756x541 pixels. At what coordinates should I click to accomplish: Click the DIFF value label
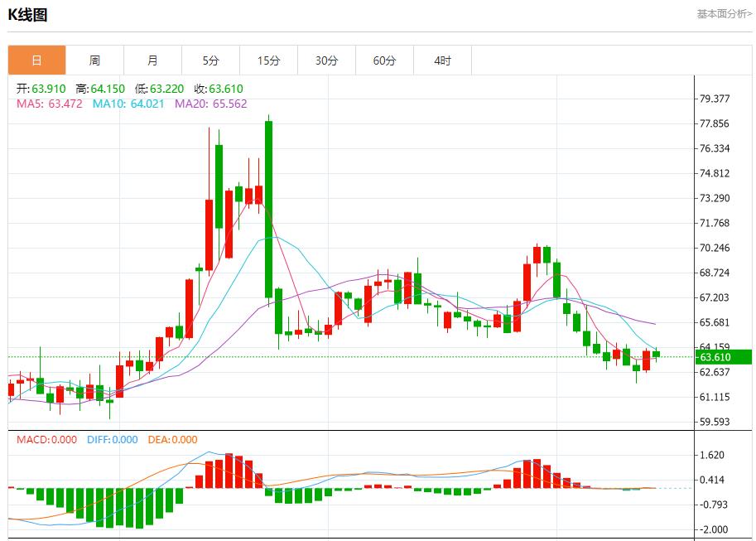point(112,440)
